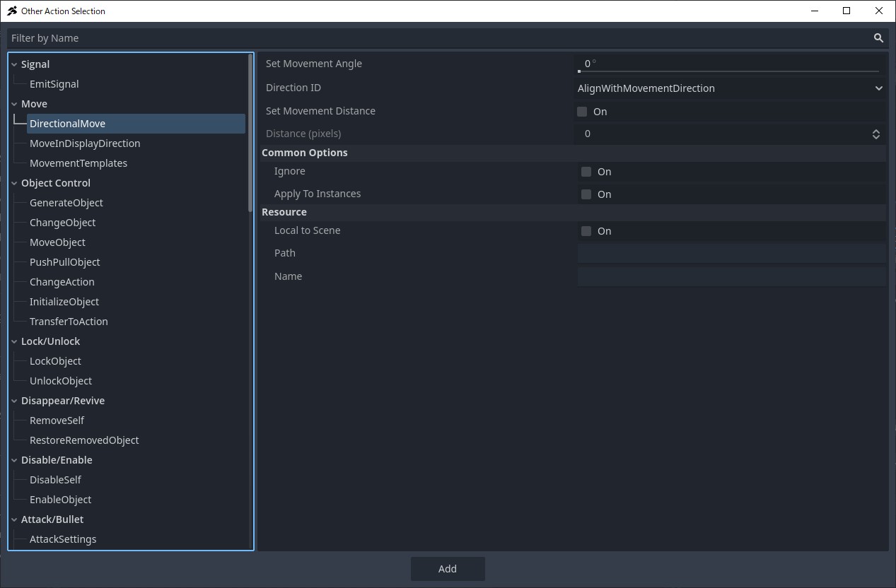Viewport: 896px width, 588px height.
Task: Select MoveObject action
Action: coord(57,242)
